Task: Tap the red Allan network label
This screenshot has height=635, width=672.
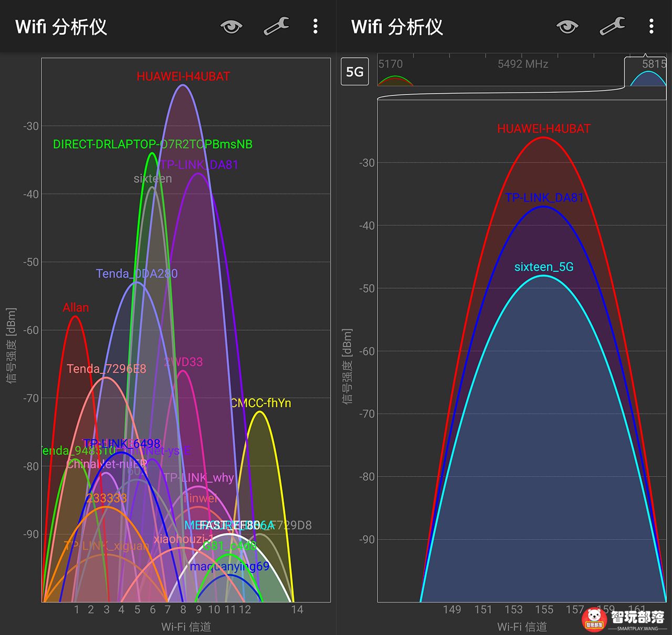Action: point(76,308)
